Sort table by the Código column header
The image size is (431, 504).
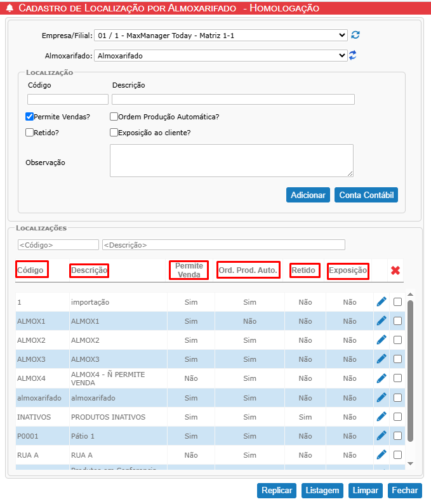(x=31, y=270)
